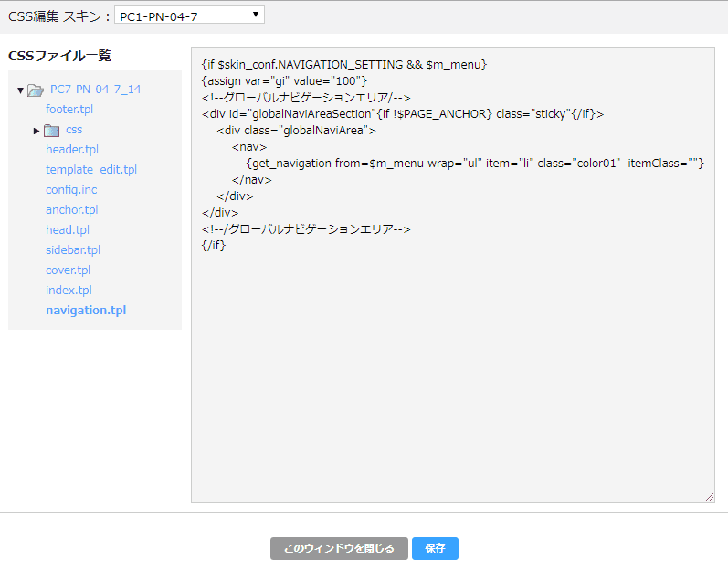Click the open folder icon for PC7-PN-04-7_14
Screen dimensions: 728x582
pyautogui.click(x=36, y=90)
